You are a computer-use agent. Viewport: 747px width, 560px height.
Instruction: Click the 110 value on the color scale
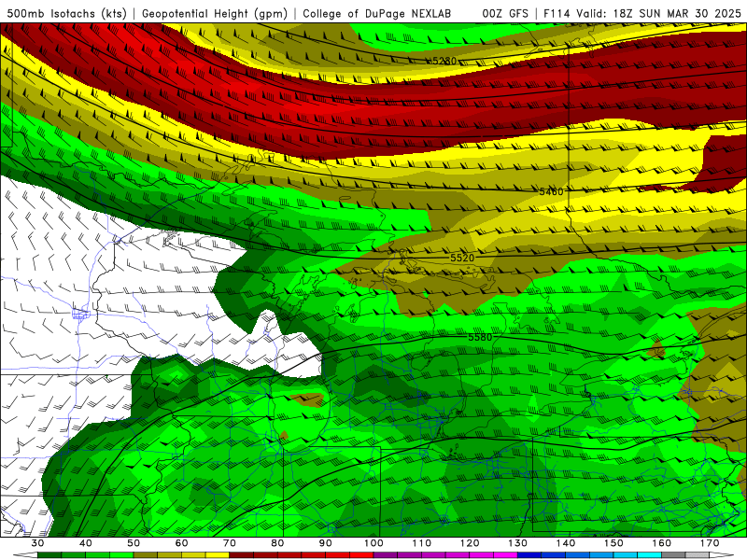click(422, 543)
